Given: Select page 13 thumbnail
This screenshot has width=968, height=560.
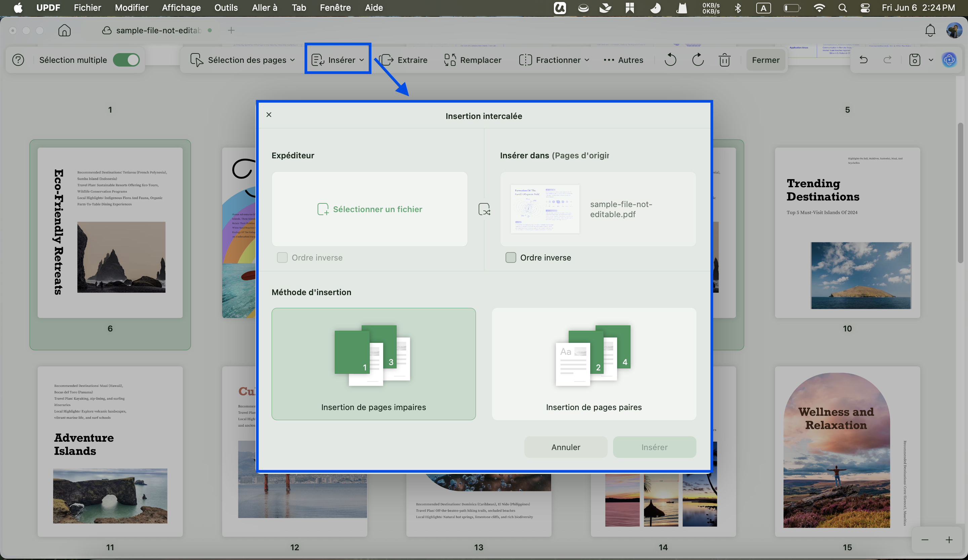Looking at the screenshot, I should tap(479, 505).
